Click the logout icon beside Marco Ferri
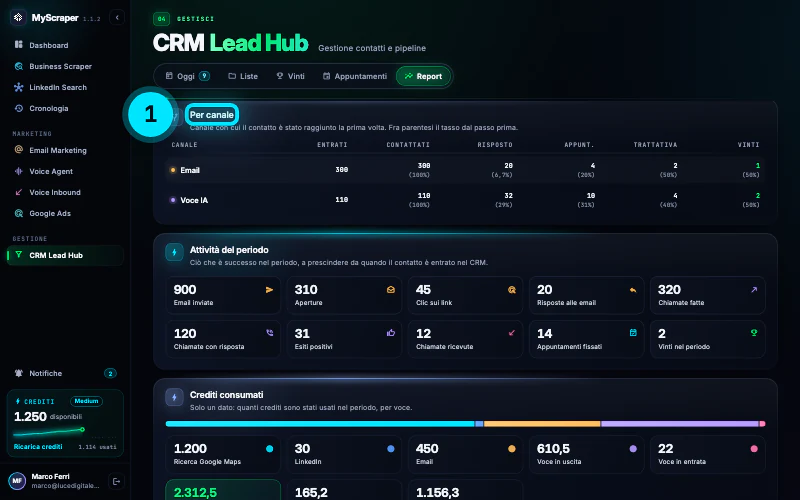Image resolution: width=800 pixels, height=500 pixels. click(116, 481)
